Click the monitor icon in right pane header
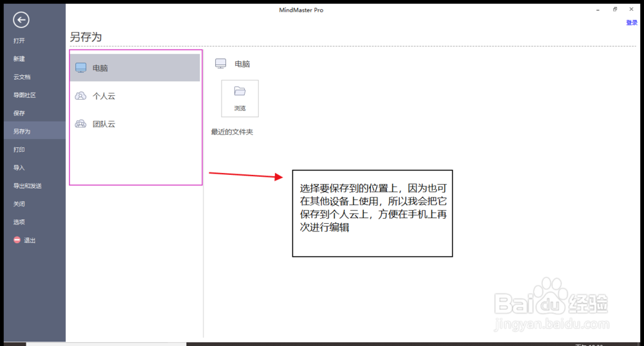The image size is (644, 346). point(220,64)
